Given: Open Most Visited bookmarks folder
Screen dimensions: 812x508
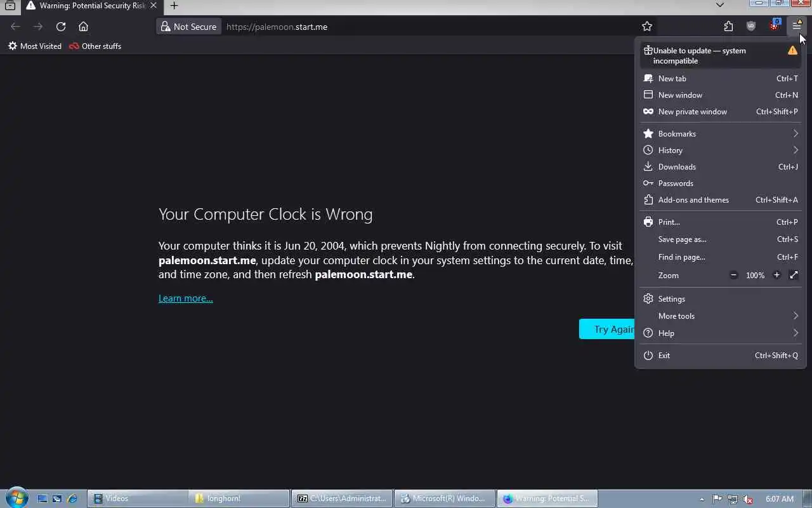Looking at the screenshot, I should coord(34,46).
